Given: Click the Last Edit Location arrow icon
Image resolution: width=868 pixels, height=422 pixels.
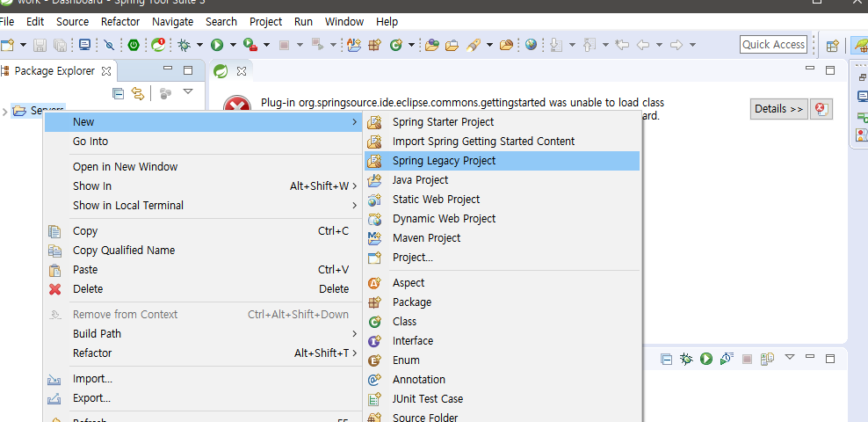Looking at the screenshot, I should click(622, 45).
